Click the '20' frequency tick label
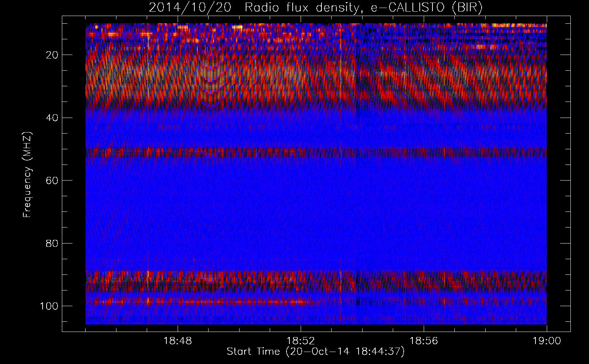The image size is (589, 364). coord(52,55)
